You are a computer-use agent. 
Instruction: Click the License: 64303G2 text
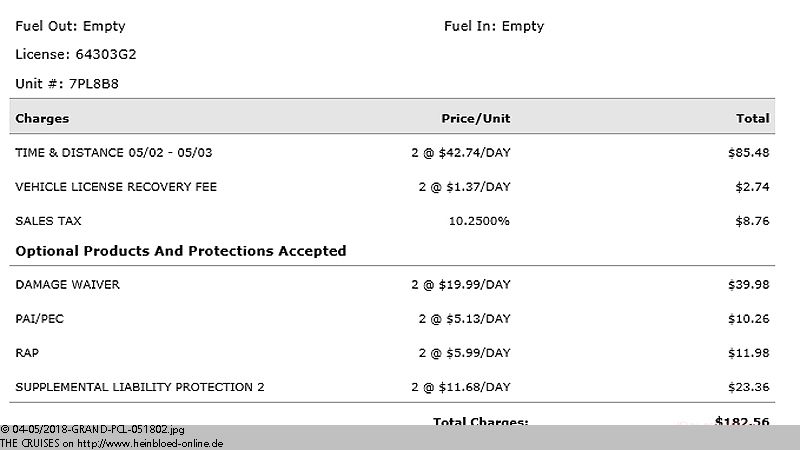click(76, 55)
